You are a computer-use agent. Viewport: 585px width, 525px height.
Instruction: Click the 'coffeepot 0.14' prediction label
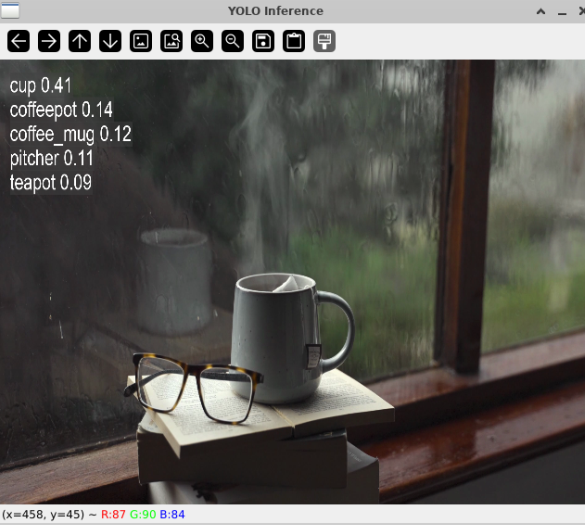pyautogui.click(x=61, y=110)
